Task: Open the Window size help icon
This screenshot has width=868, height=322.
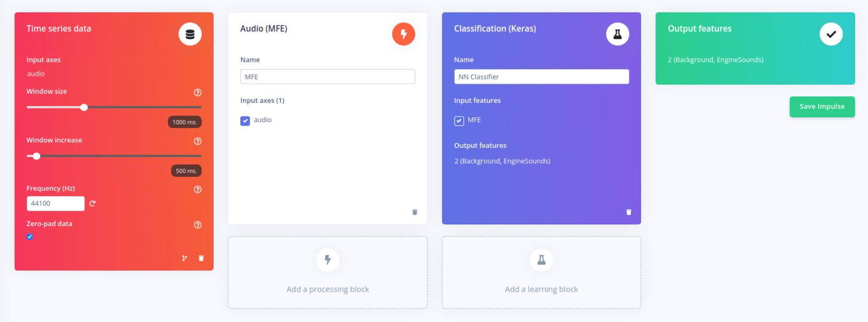Action: pyautogui.click(x=198, y=92)
